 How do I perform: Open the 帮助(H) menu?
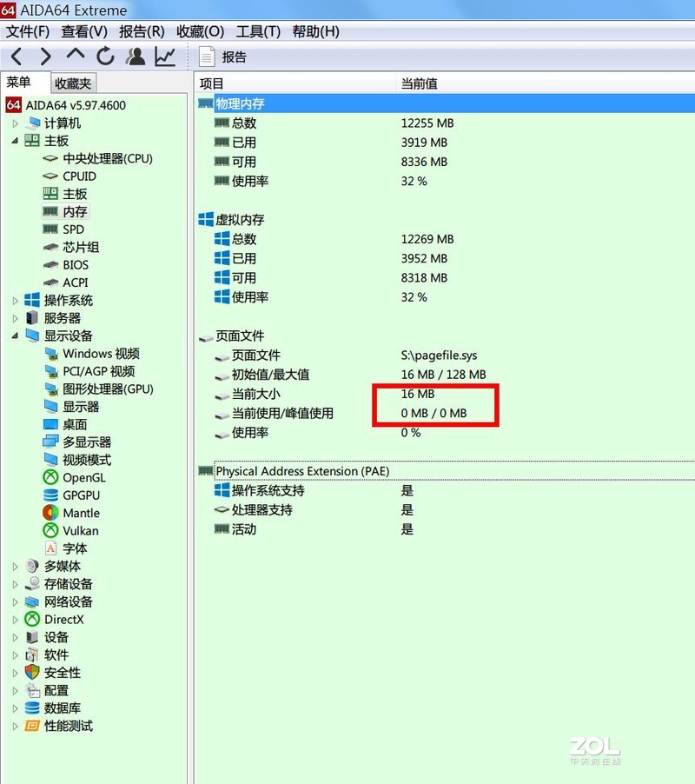click(x=315, y=31)
